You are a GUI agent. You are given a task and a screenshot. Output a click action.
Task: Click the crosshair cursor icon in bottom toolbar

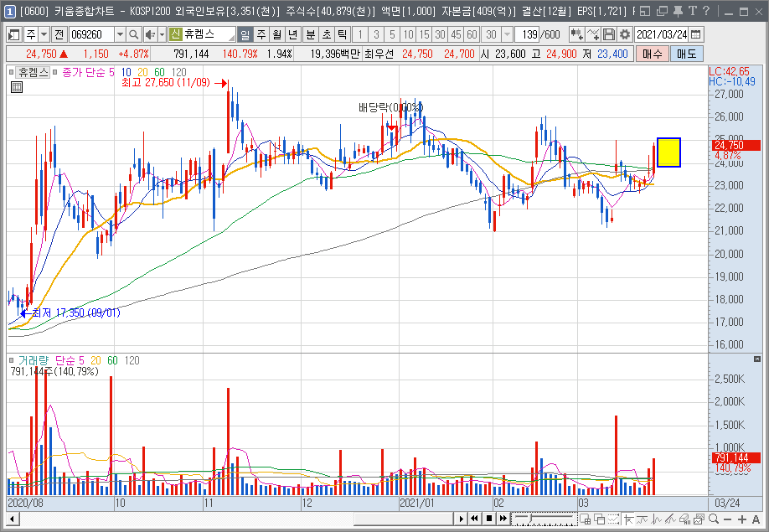click(629, 519)
